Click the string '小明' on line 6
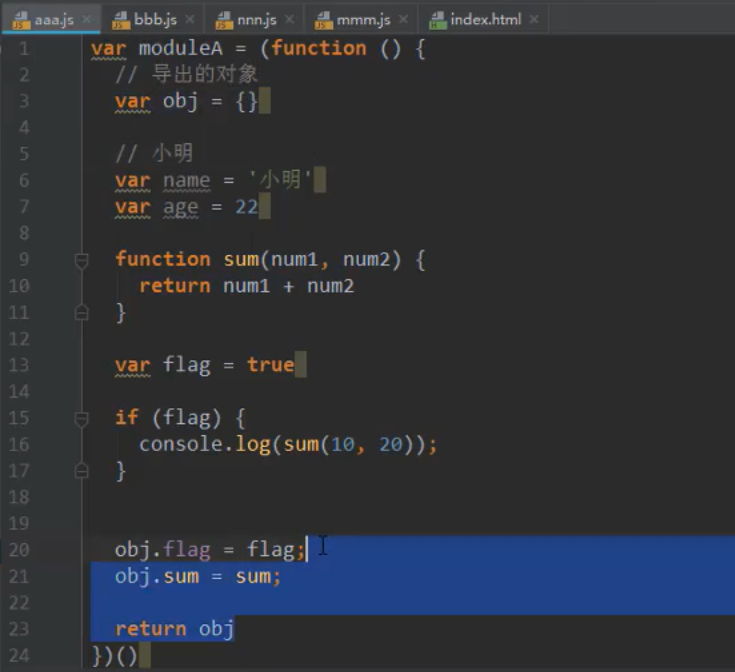 coord(280,179)
